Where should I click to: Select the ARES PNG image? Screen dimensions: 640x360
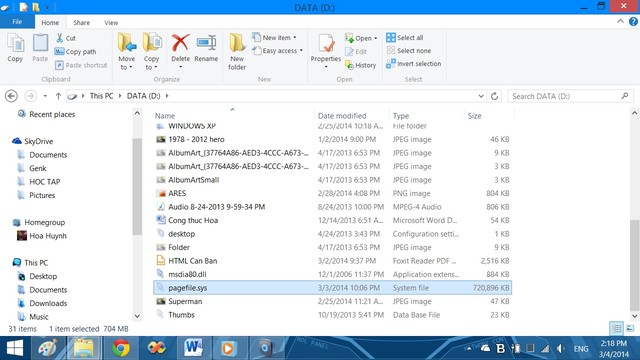(332, 193)
